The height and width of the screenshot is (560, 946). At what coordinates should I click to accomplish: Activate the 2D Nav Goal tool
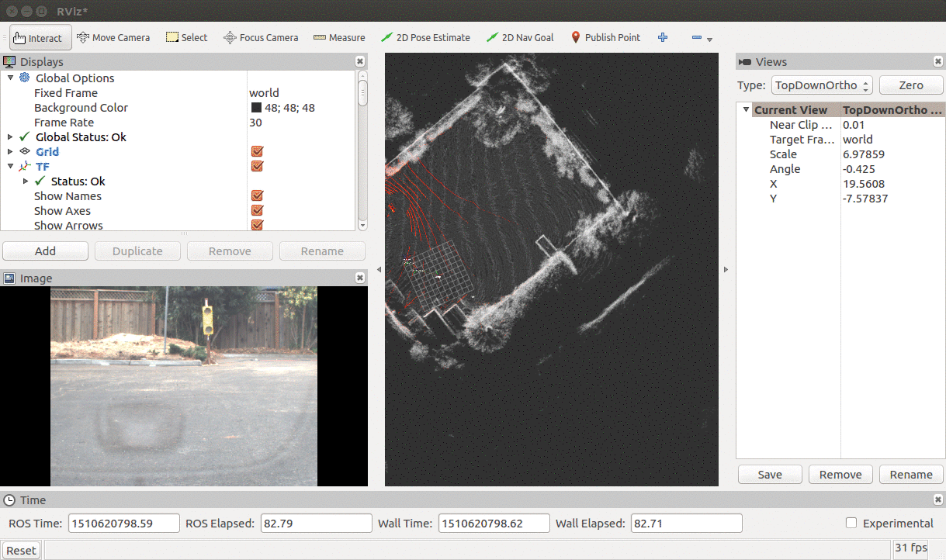pos(520,37)
